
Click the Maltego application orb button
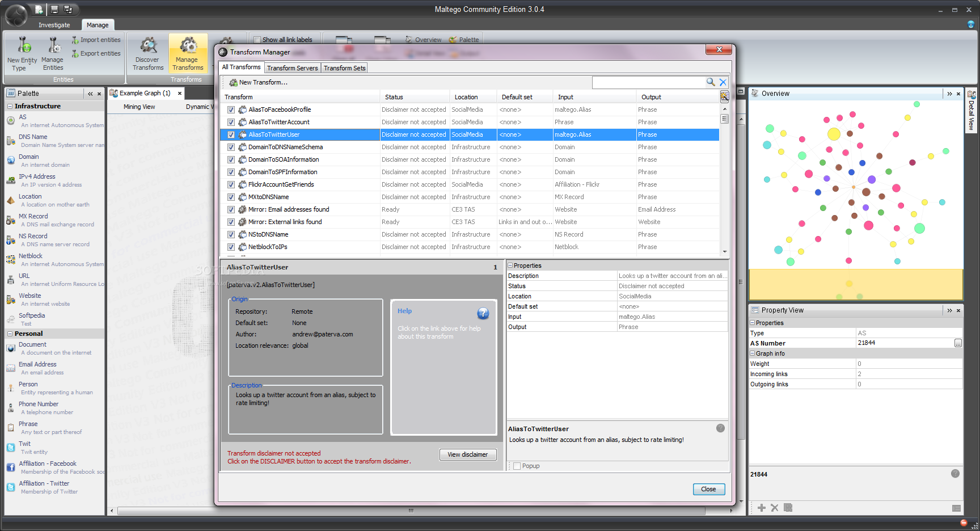[16, 16]
